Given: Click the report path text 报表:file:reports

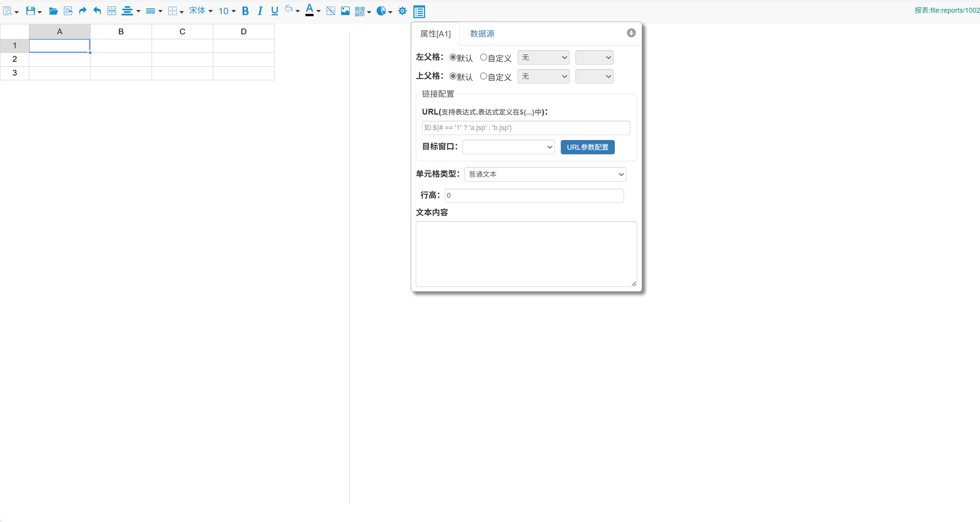Looking at the screenshot, I should tap(947, 10).
